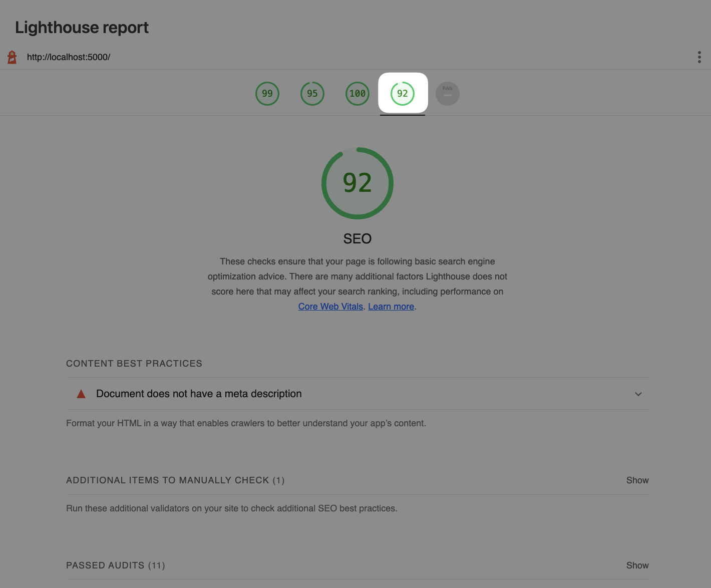Follow the Learn more link
This screenshot has height=588, width=711.
tap(391, 307)
